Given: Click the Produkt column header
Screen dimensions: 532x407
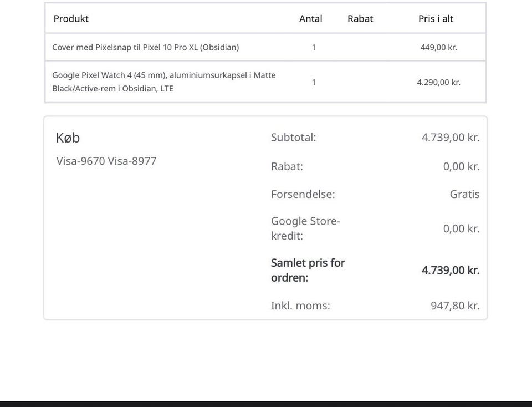Looking at the screenshot, I should 71,19.
